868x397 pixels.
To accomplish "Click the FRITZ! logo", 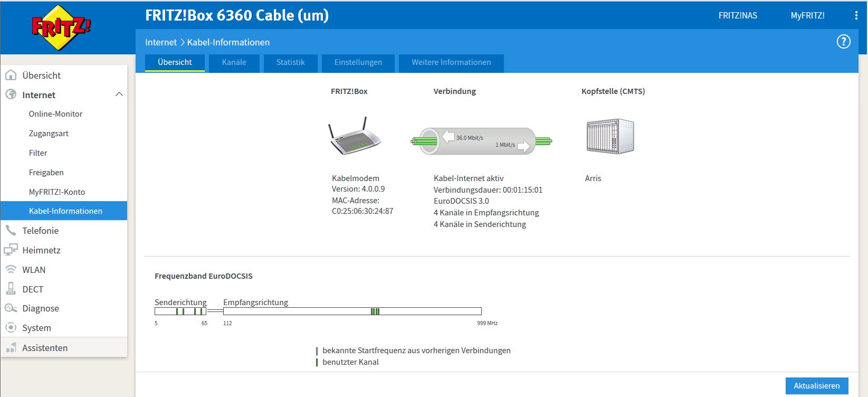I will (61, 27).
